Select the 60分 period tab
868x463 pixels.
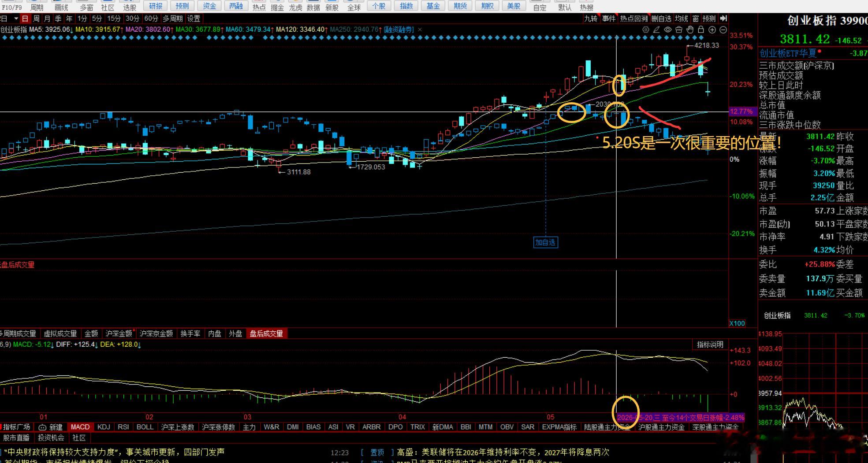tap(151, 19)
